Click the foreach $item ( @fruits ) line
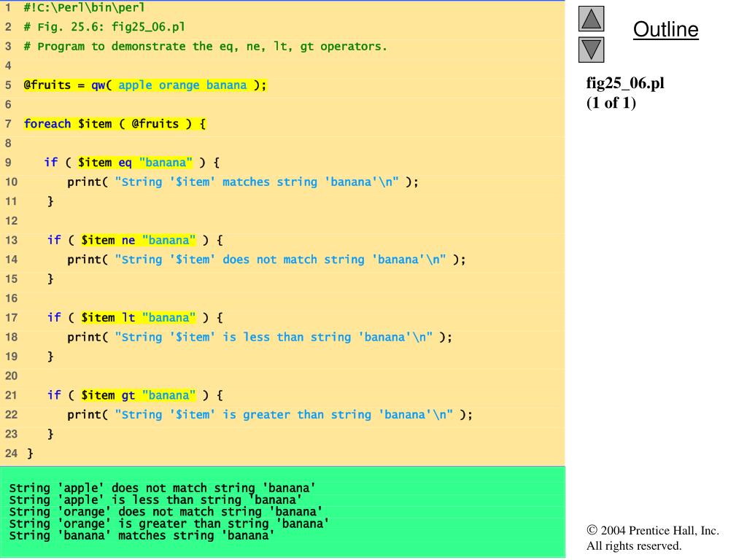This screenshot has height=560, width=747. [115, 124]
